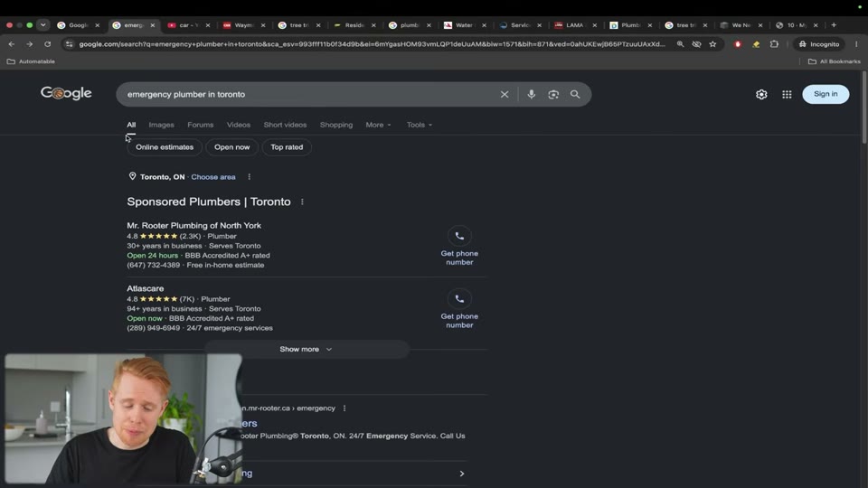868x488 pixels.
Task: Open Chrome three-dot menu
Action: (856, 44)
